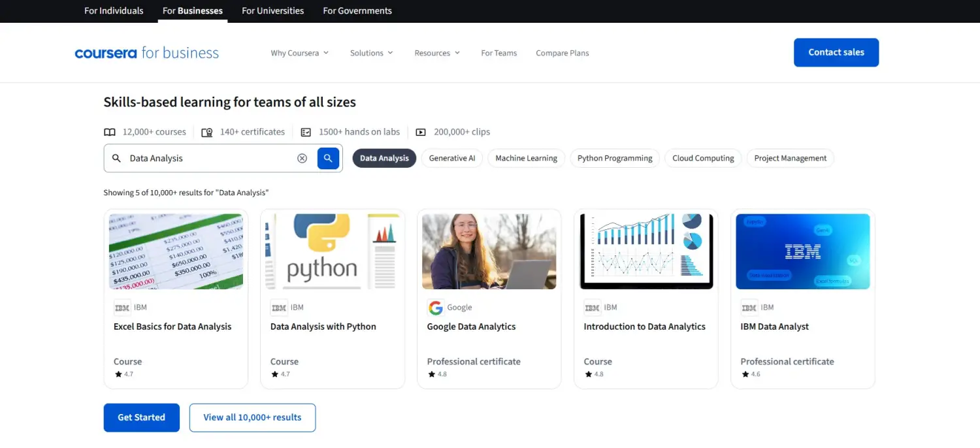980x448 pixels.
Task: Open the Google Data Analytics photo thumbnail
Action: 489,251
